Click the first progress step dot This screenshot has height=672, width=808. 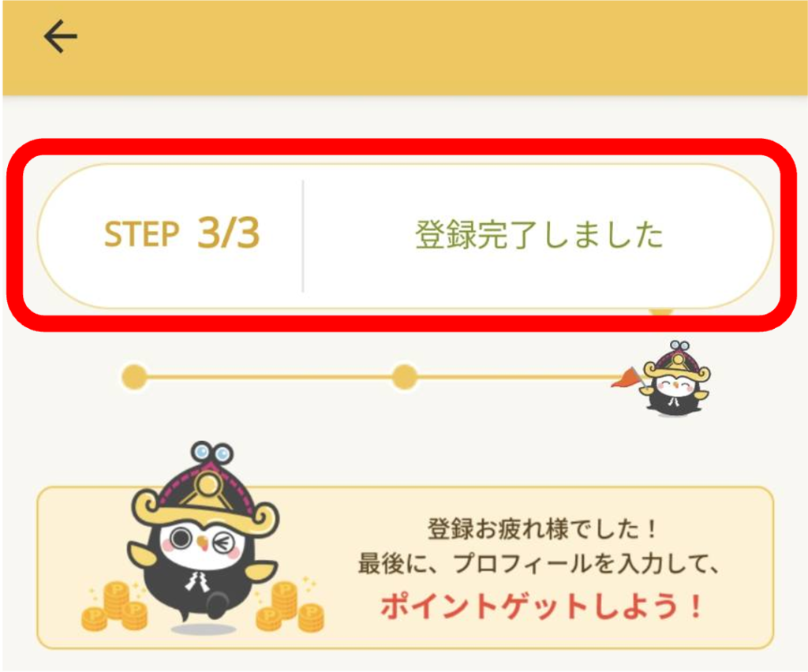click(134, 377)
